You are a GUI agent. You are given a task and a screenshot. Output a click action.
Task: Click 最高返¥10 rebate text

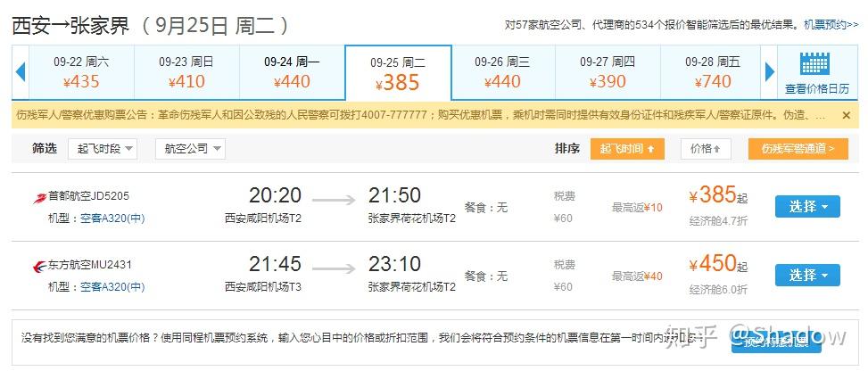(637, 208)
